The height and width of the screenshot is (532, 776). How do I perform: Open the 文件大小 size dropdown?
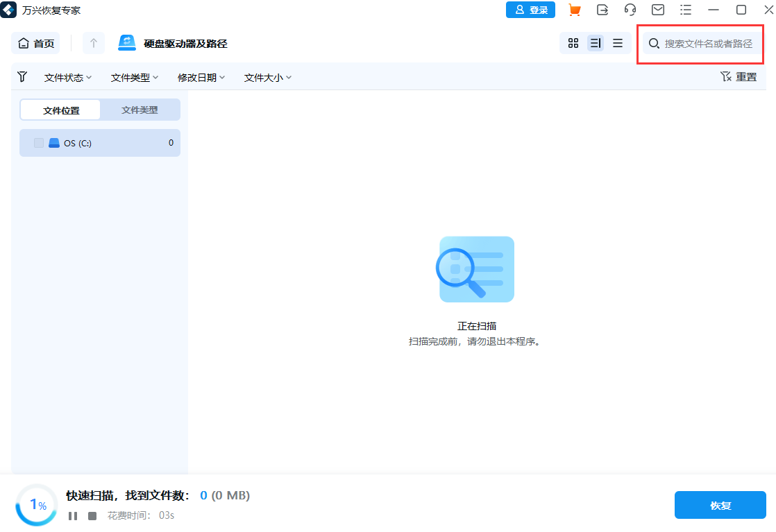click(267, 77)
